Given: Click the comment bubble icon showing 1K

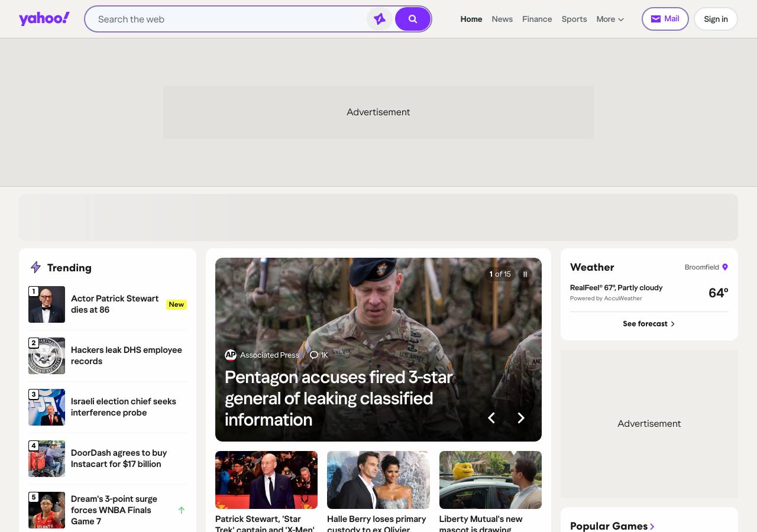Looking at the screenshot, I should click(x=314, y=355).
